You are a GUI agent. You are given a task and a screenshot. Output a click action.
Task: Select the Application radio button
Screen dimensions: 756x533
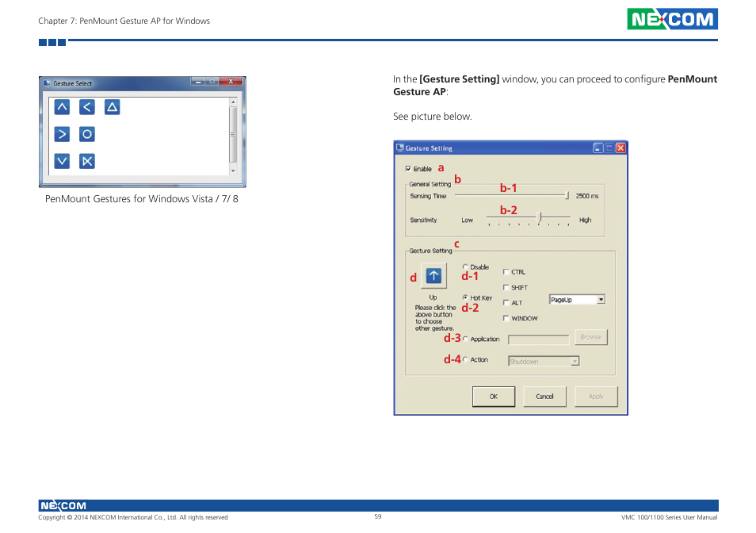pyautogui.click(x=465, y=339)
